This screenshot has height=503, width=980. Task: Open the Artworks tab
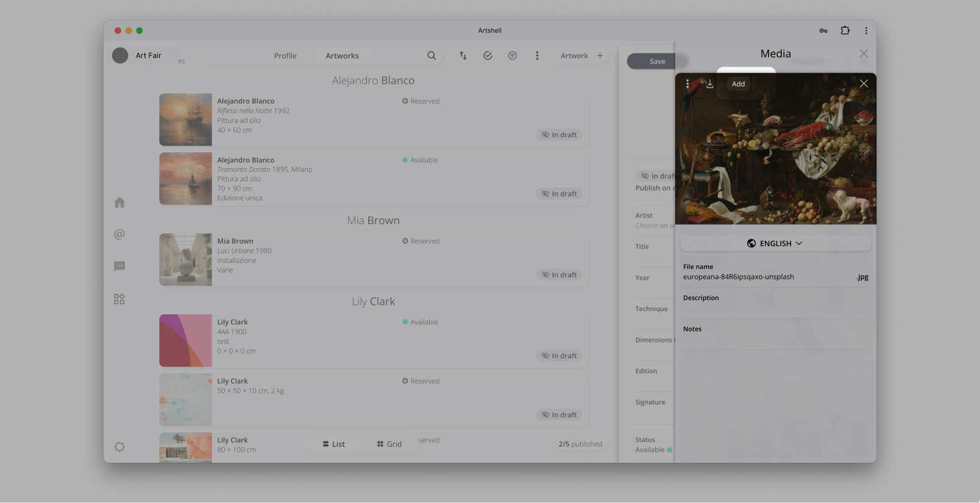(342, 55)
